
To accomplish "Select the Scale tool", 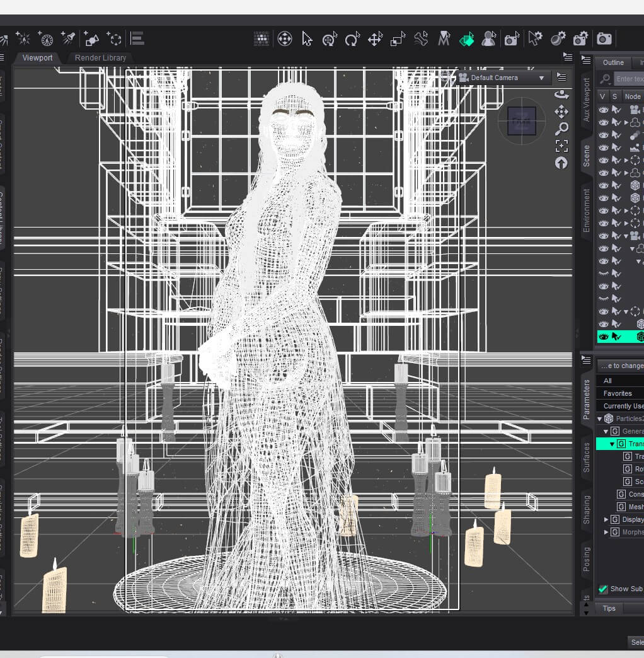I will (x=398, y=39).
